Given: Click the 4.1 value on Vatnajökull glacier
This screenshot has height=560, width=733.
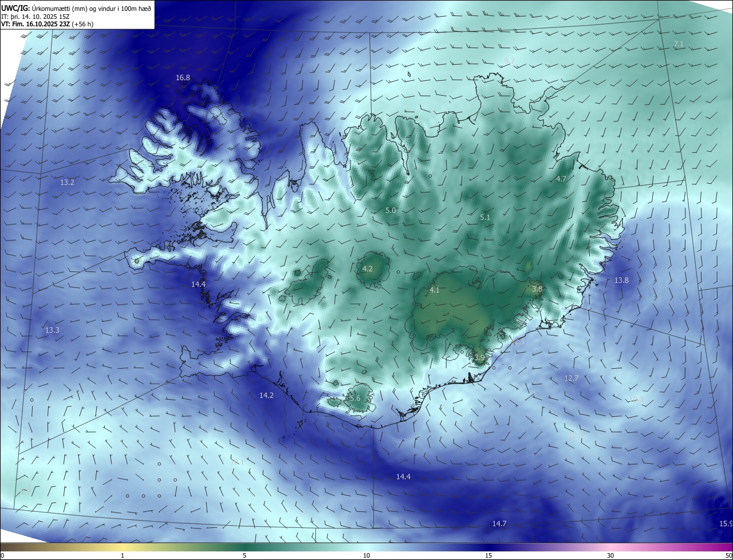Looking at the screenshot, I should pos(435,290).
